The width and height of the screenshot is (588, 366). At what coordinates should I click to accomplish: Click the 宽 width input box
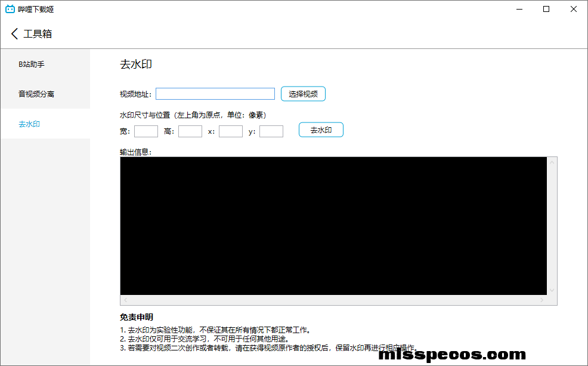click(146, 131)
